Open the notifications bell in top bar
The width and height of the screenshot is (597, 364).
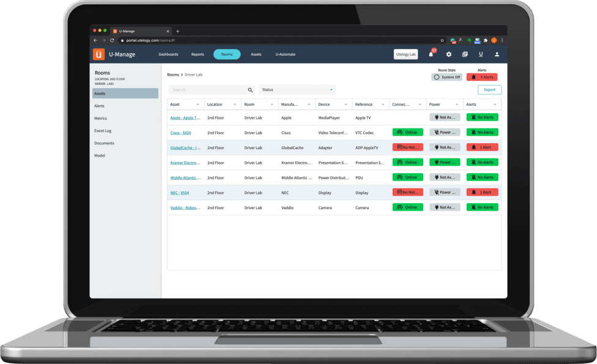click(431, 54)
